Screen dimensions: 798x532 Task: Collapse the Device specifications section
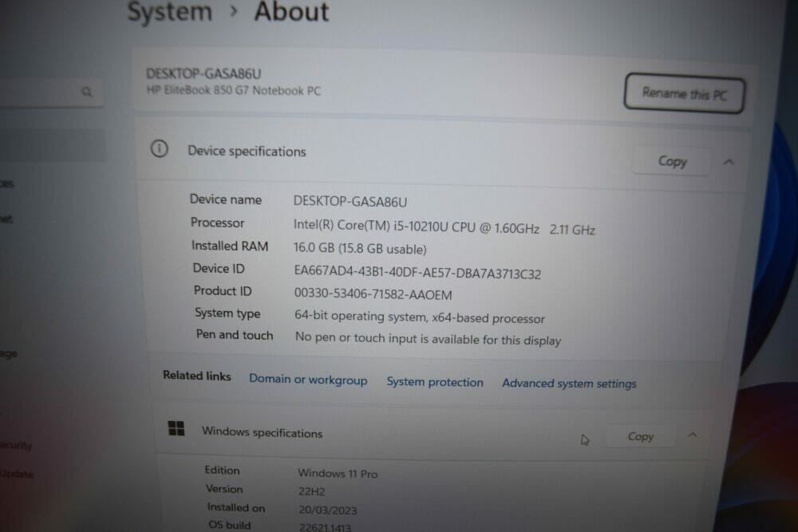tap(729, 162)
